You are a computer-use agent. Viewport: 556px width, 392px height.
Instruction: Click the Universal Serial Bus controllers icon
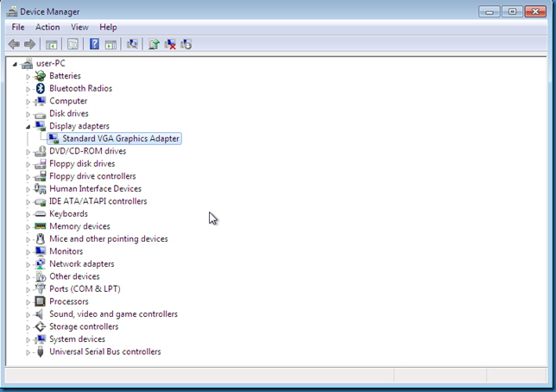pos(40,351)
